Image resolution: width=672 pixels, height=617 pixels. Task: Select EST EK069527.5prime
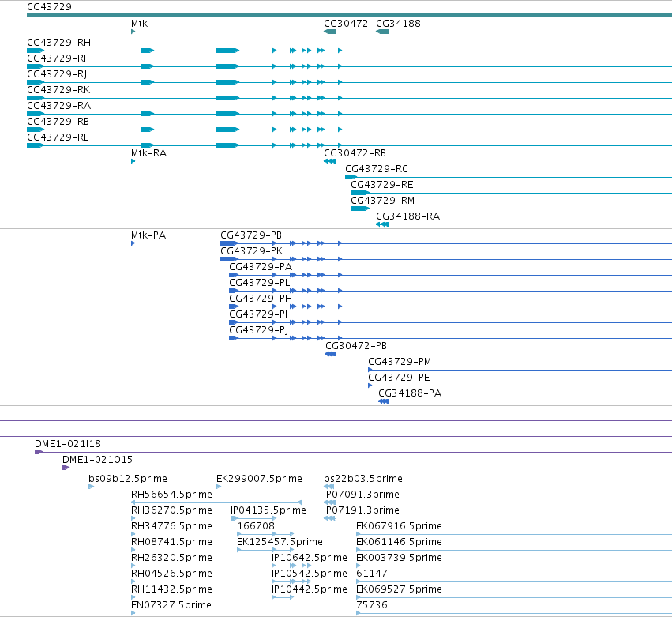tap(399, 590)
